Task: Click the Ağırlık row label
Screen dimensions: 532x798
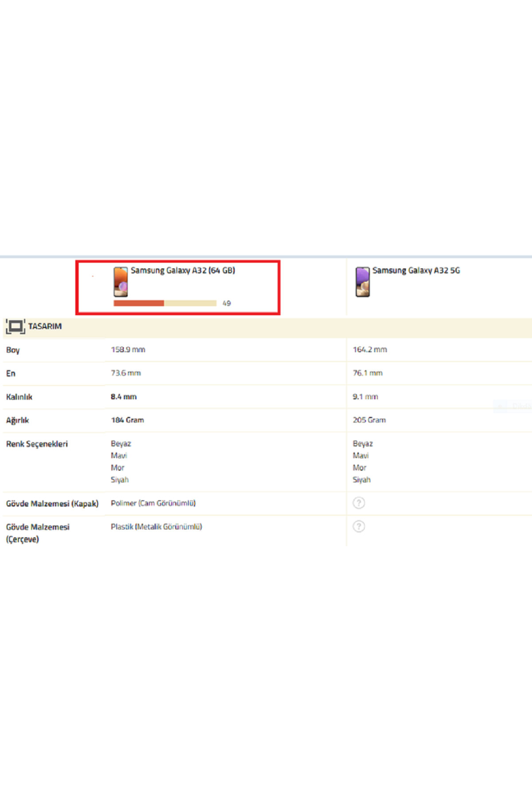Action: 17,420
